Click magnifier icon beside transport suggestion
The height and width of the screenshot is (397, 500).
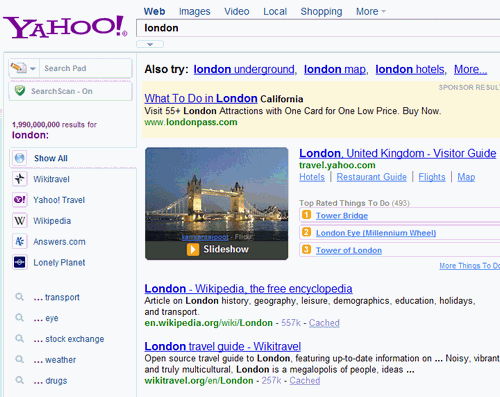pos(20,297)
